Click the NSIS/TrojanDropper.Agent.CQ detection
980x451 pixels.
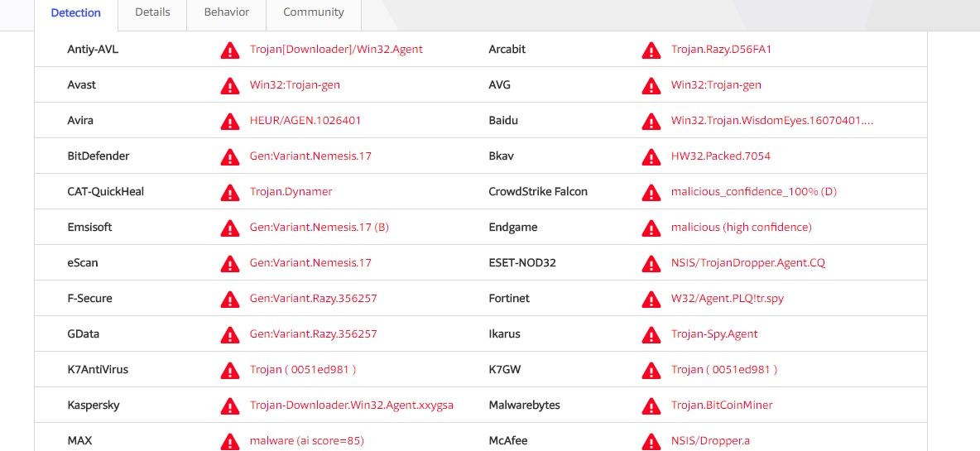coord(747,263)
